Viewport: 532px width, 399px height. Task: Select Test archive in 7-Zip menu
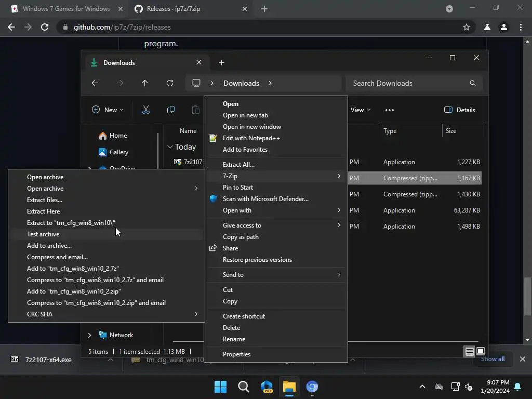coord(43,234)
